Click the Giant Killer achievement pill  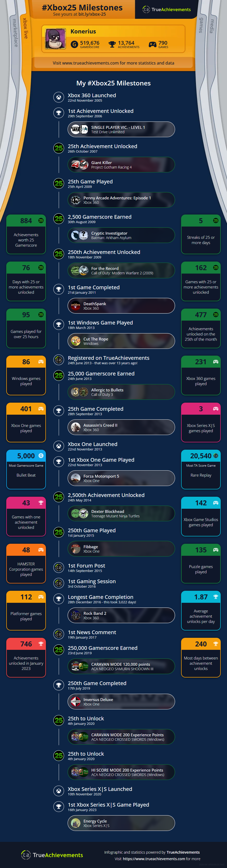click(x=121, y=165)
